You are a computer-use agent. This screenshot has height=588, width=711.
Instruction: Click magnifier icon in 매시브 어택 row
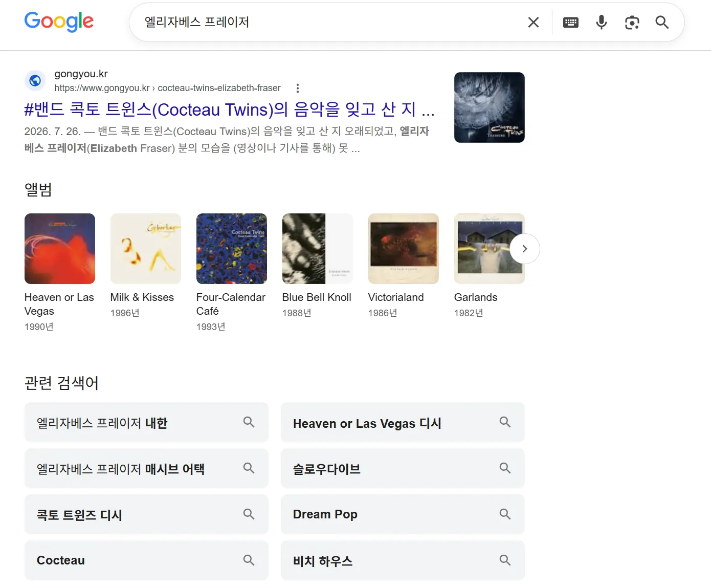pyautogui.click(x=249, y=468)
